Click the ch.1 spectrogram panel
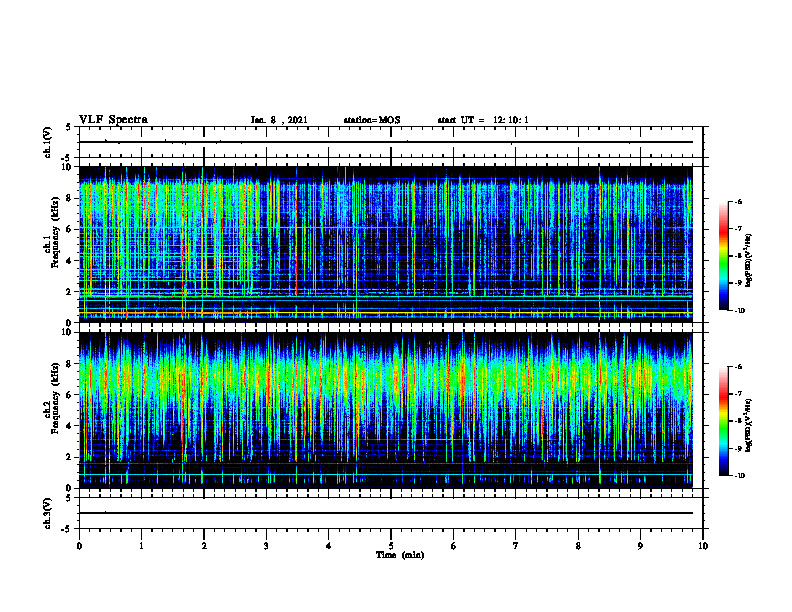The height and width of the screenshot is (612, 792). click(386, 244)
